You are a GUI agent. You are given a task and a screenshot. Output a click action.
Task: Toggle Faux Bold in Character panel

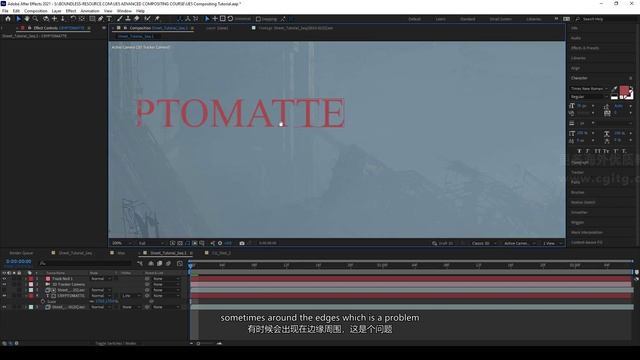[x=579, y=151]
